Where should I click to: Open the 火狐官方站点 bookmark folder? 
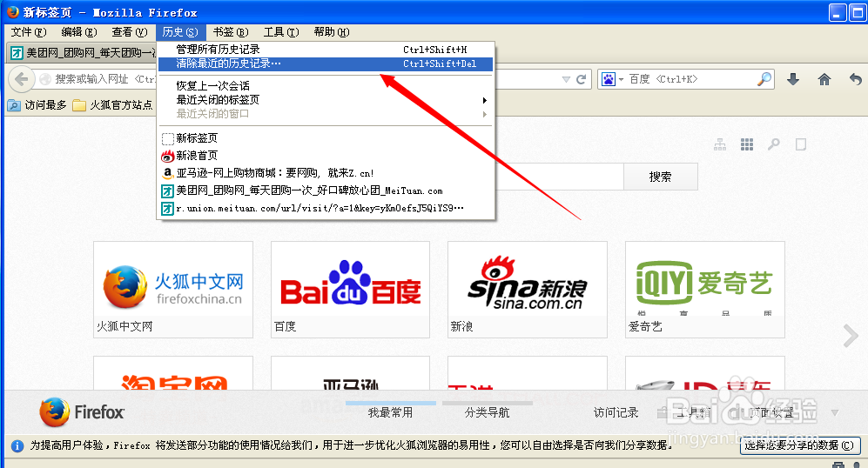[x=113, y=105]
